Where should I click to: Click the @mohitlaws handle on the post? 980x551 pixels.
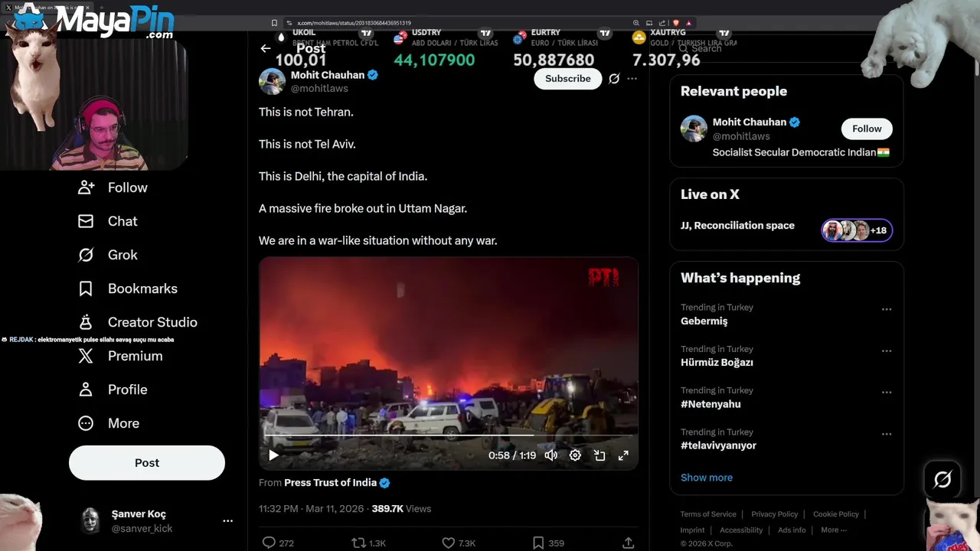(x=319, y=89)
